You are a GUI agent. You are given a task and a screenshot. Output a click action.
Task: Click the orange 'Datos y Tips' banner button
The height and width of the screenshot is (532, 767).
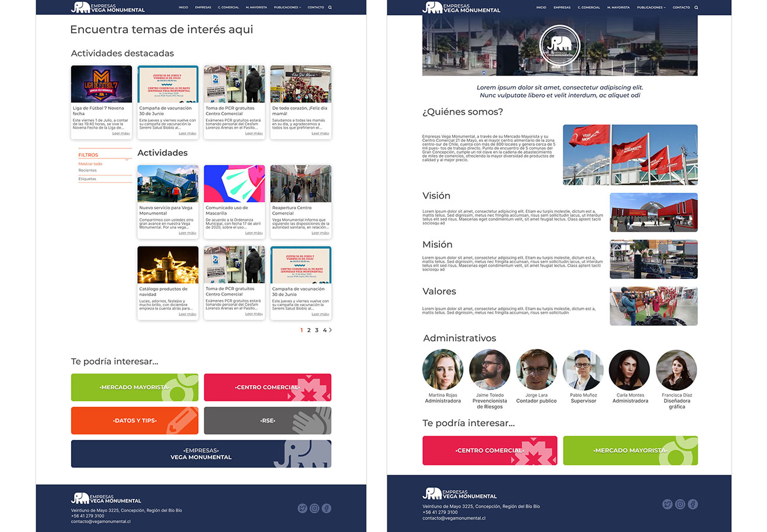click(x=135, y=420)
